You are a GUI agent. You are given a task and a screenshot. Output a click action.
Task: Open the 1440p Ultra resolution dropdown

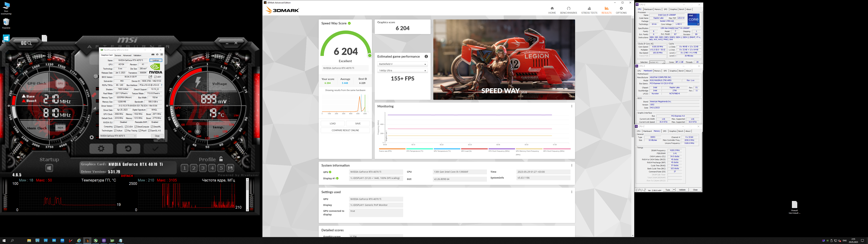(x=402, y=70)
